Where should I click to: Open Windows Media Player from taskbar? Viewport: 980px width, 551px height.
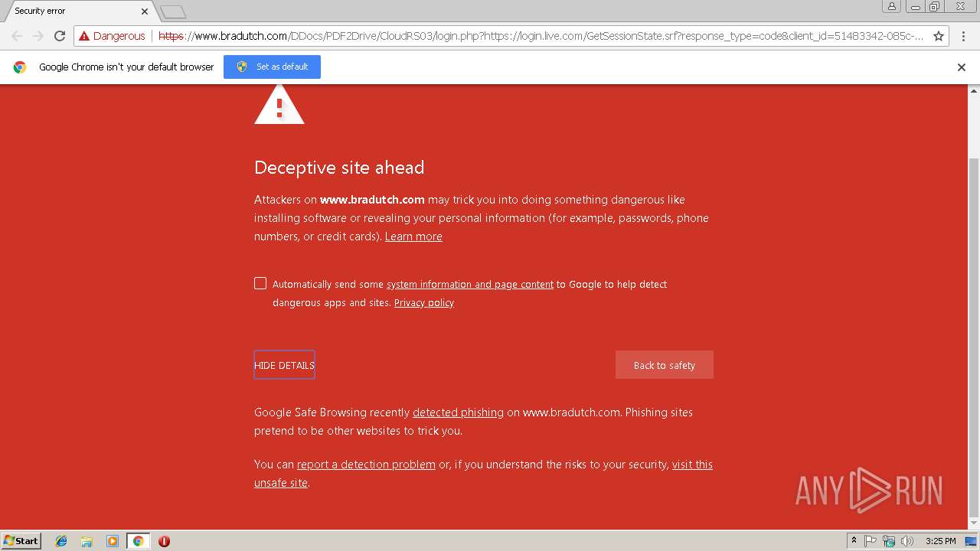coord(113,541)
